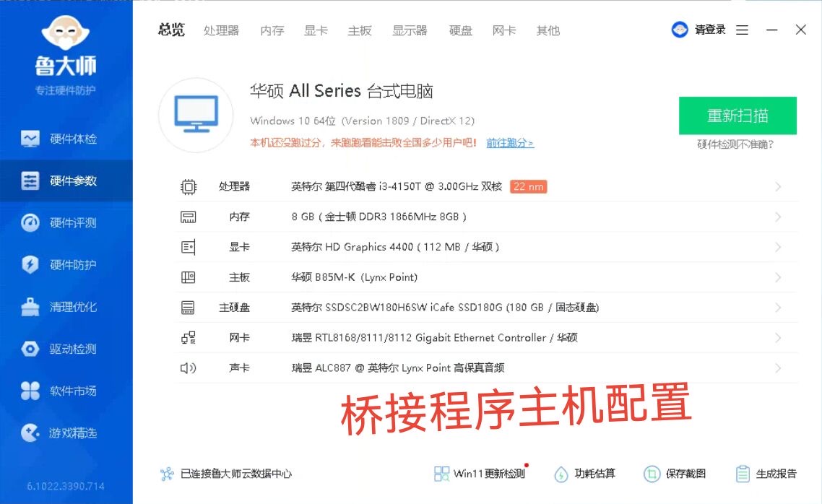Click the version number 6.1022.3390.714
The width and height of the screenshot is (822, 504).
pyautogui.click(x=66, y=486)
